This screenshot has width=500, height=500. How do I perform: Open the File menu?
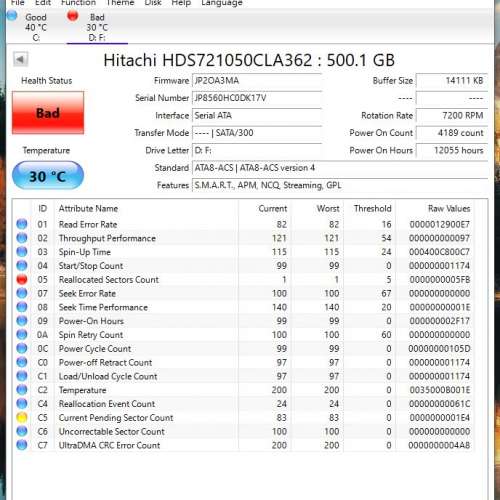click(x=17, y=3)
